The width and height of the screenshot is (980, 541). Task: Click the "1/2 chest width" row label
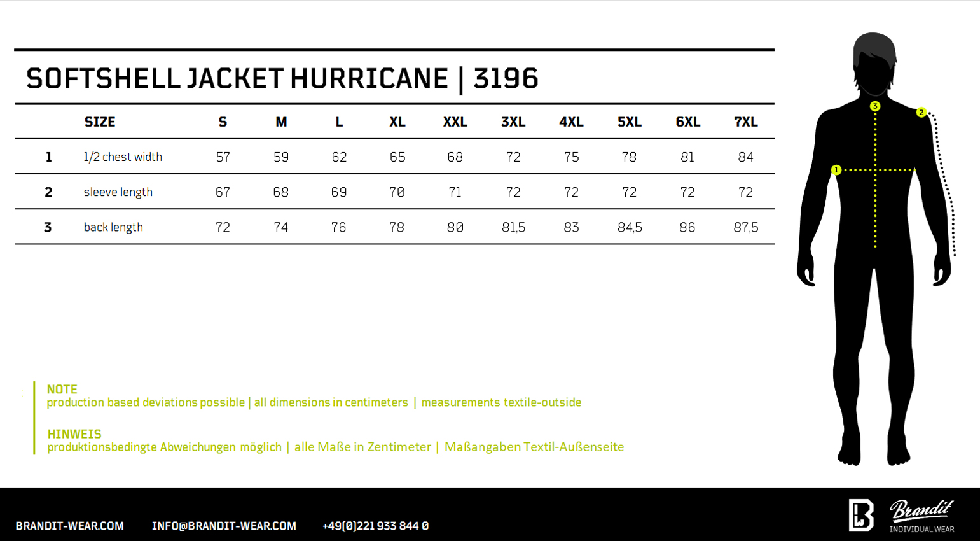(x=123, y=157)
